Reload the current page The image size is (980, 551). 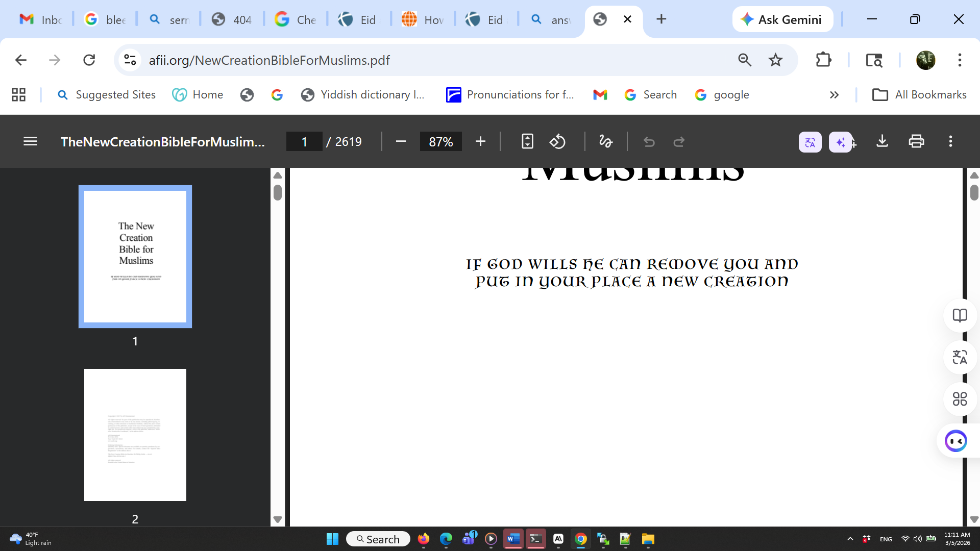89,60
